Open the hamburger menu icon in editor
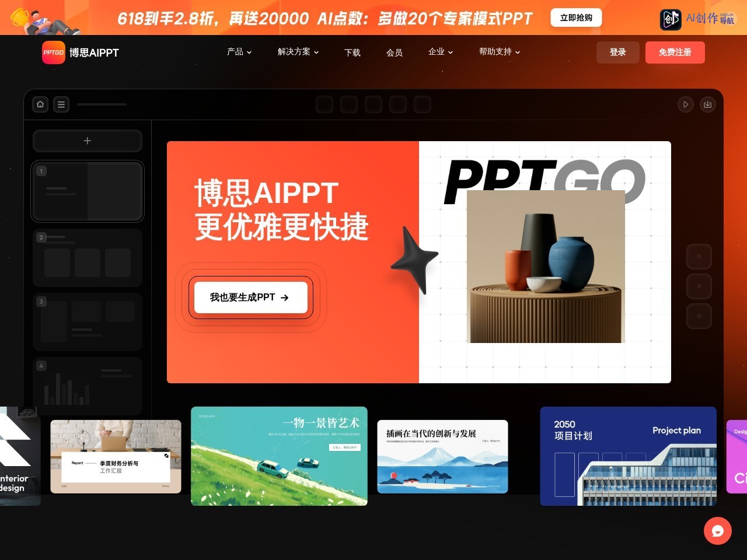 pyautogui.click(x=61, y=104)
